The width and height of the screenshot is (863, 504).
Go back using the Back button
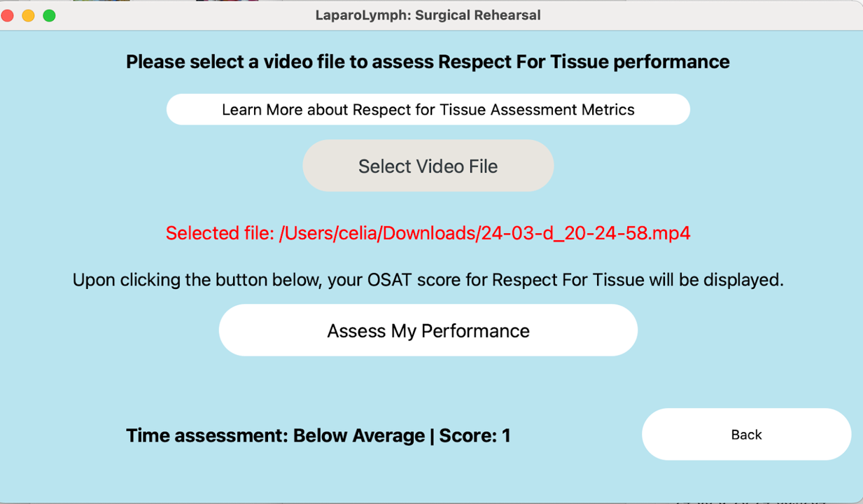click(x=746, y=434)
